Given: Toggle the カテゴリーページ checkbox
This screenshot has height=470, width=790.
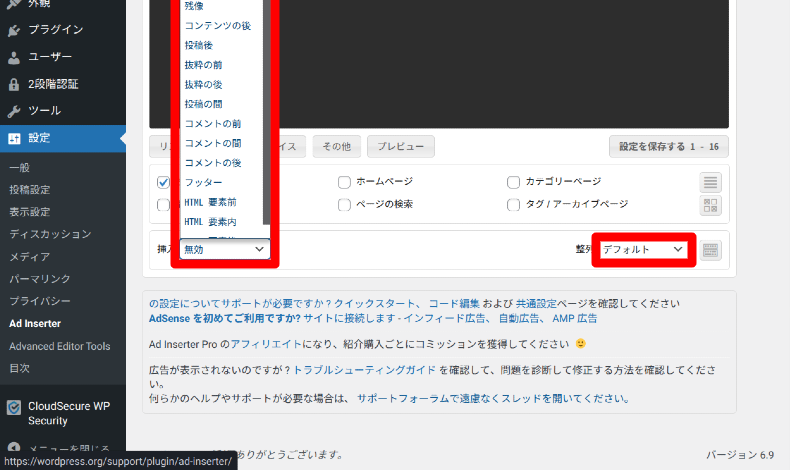Looking at the screenshot, I should click(x=513, y=182).
